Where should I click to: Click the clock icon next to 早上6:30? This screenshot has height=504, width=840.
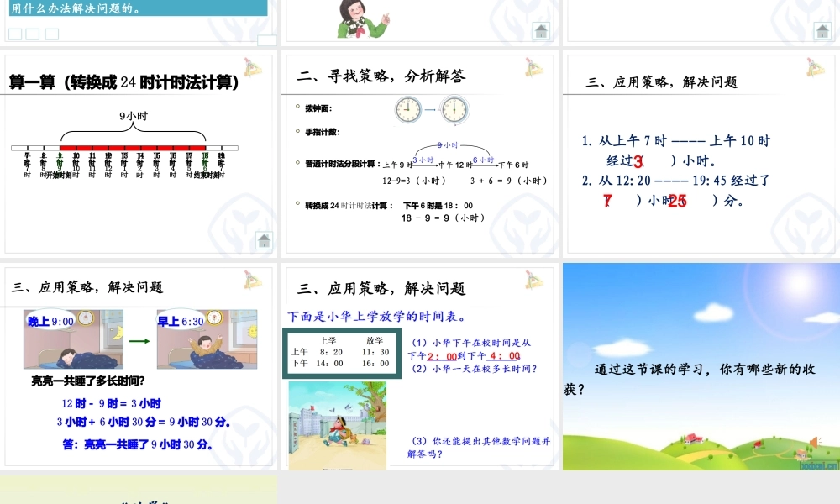click(214, 318)
